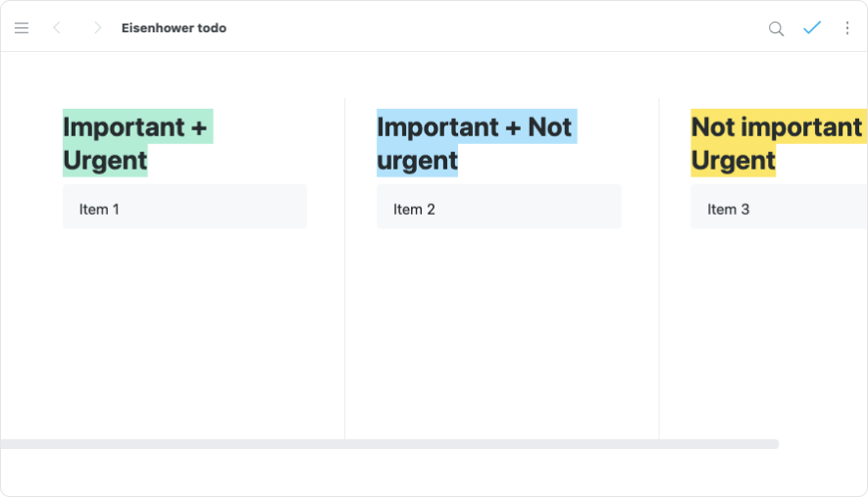Click empty space below "Item 2"
Image resolution: width=868 pixels, height=497 pixels.
point(498,323)
